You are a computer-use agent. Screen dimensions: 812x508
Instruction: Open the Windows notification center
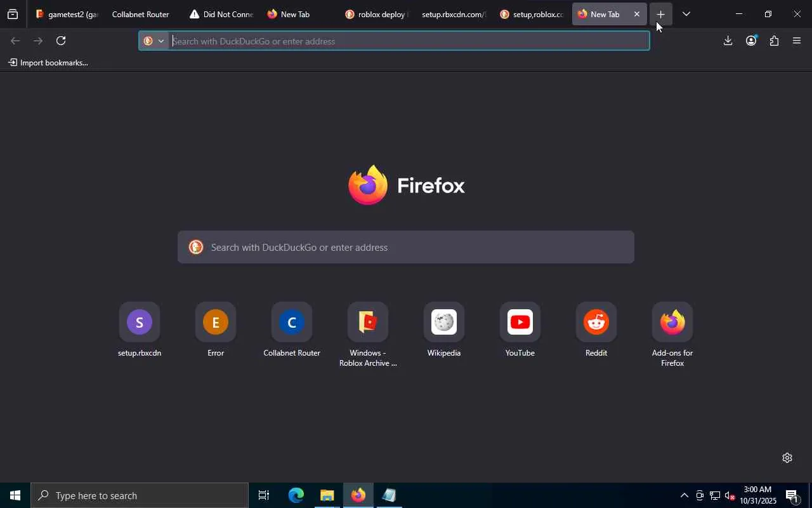tap(792, 495)
